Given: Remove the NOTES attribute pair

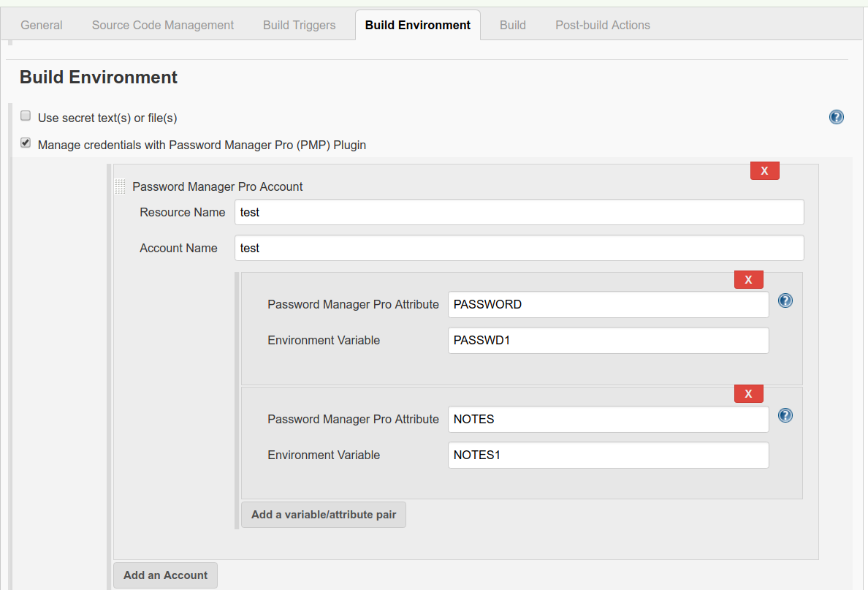Looking at the screenshot, I should 748,394.
